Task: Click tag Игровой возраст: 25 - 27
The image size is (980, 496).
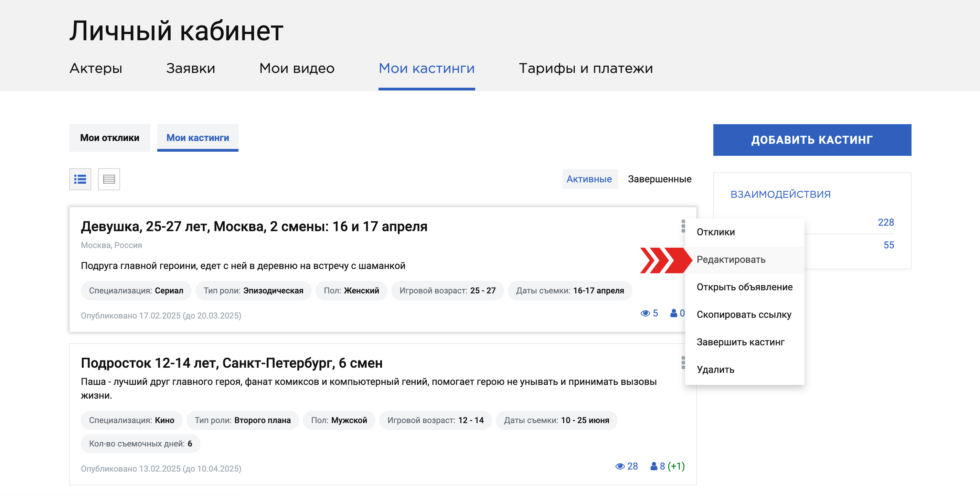Action: tap(447, 291)
